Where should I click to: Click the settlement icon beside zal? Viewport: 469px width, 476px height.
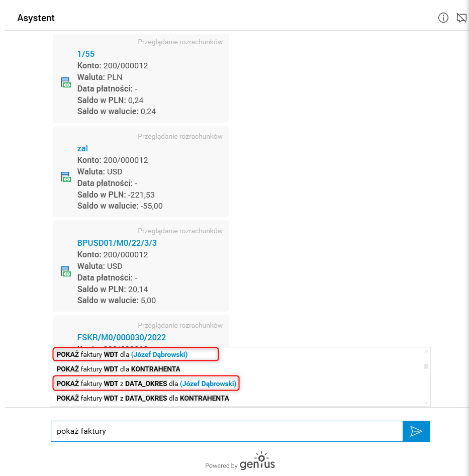66,177
